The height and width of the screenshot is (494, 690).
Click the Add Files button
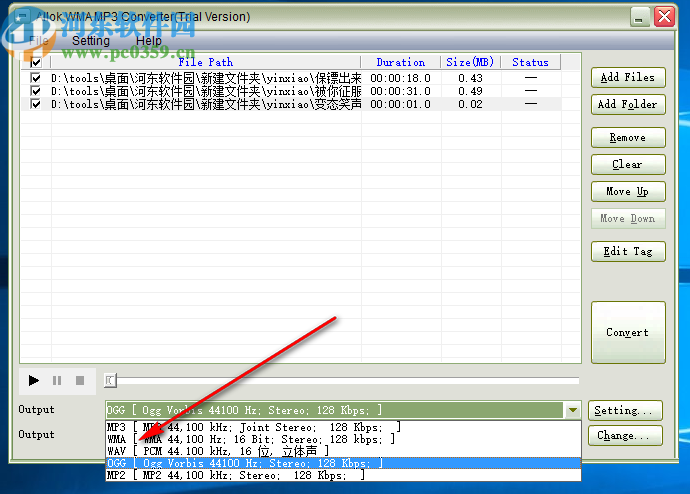[x=628, y=78]
